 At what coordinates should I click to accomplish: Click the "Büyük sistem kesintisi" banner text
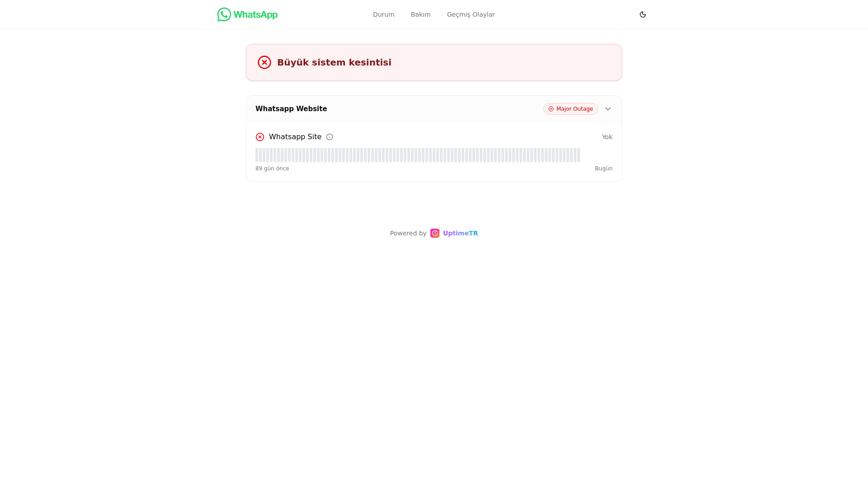click(334, 62)
